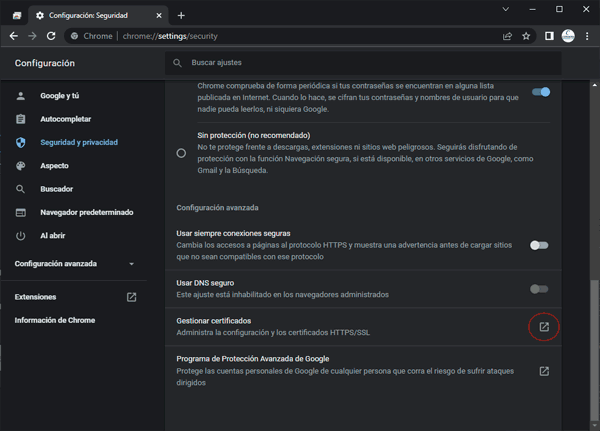This screenshot has height=431, width=600.
Task: Click the disabled Usar DNS seguro toggle
Action: (x=539, y=289)
